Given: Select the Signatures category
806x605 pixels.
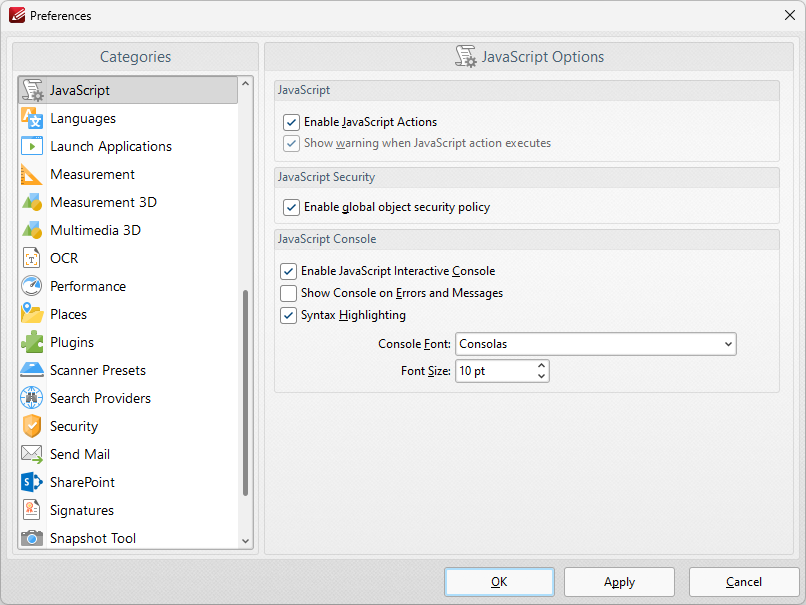Looking at the screenshot, I should coord(128,510).
